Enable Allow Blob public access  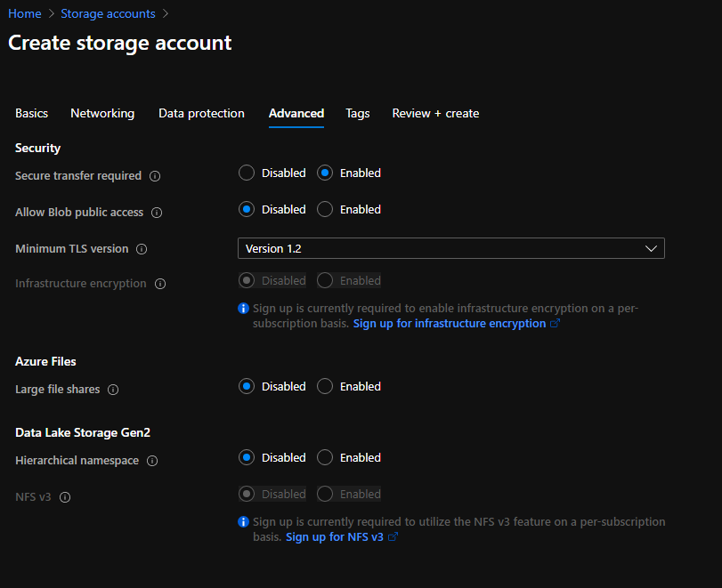click(326, 210)
